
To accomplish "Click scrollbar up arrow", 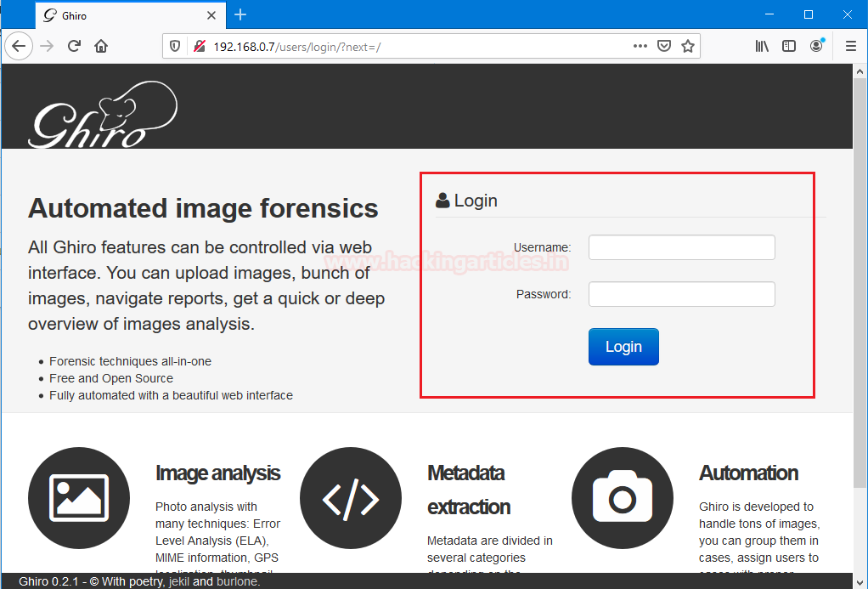I will pyautogui.click(x=860, y=71).
